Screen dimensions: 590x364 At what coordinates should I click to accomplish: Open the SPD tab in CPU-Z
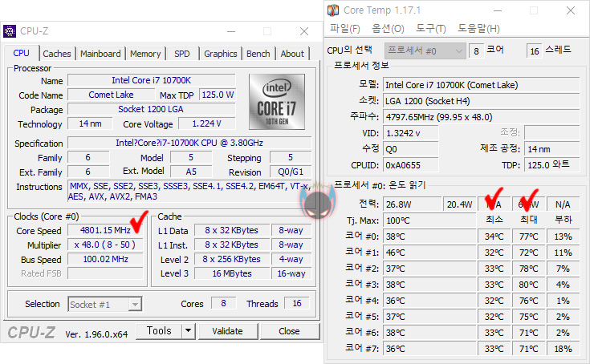point(182,54)
